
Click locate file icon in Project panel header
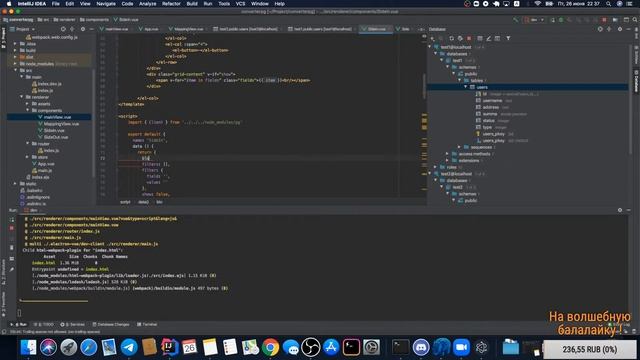click(x=63, y=29)
